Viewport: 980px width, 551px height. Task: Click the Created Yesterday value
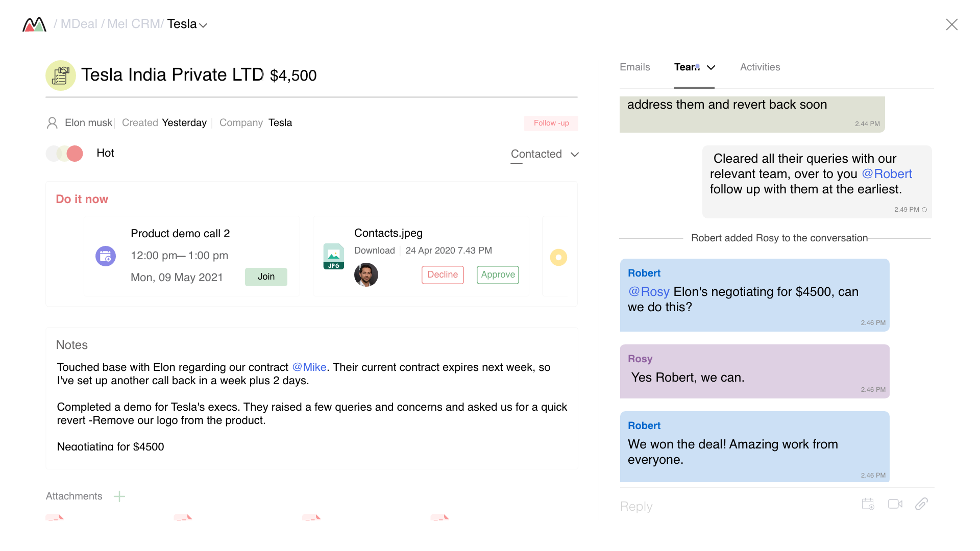click(184, 123)
